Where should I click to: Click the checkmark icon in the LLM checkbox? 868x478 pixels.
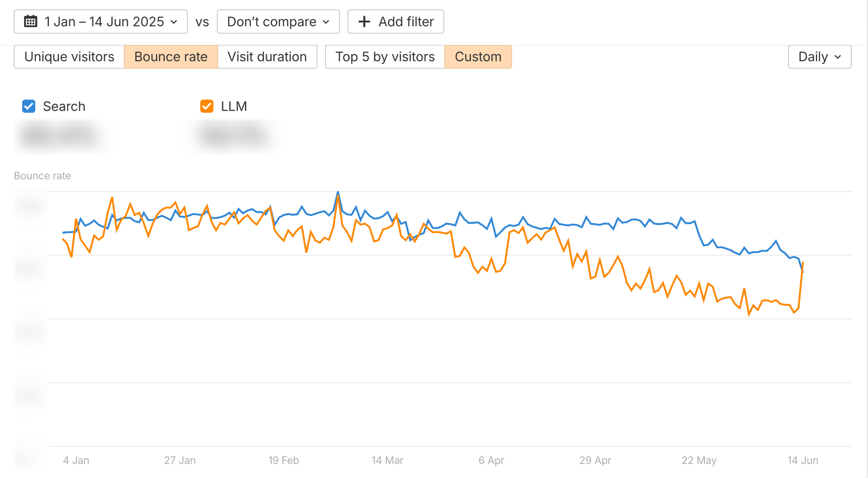(206, 106)
